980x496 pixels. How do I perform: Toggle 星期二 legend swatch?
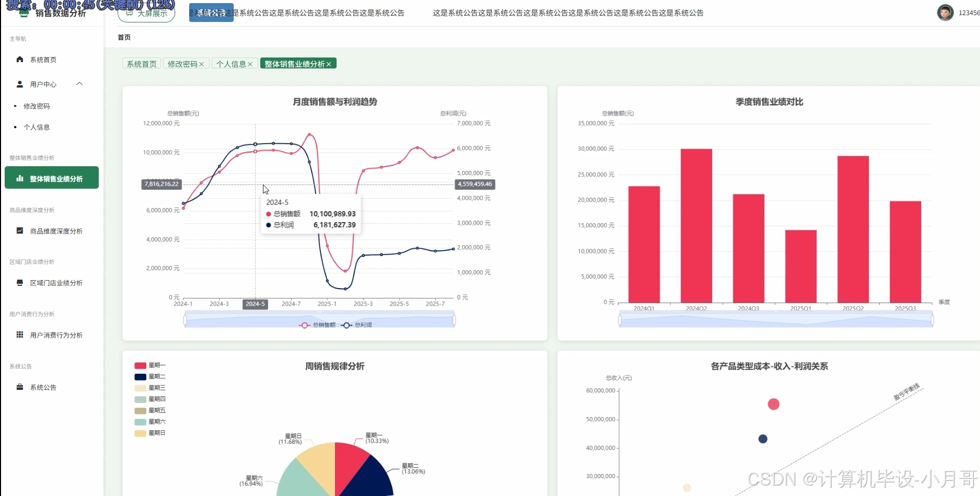pyautogui.click(x=140, y=377)
